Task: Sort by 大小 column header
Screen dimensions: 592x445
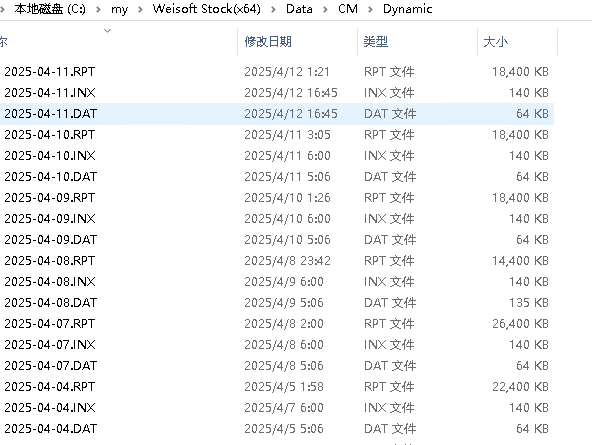Action: point(495,41)
